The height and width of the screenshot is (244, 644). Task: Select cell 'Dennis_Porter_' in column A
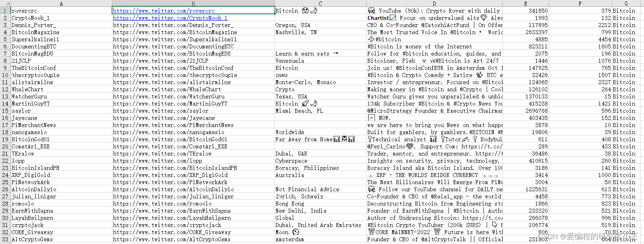61,25
